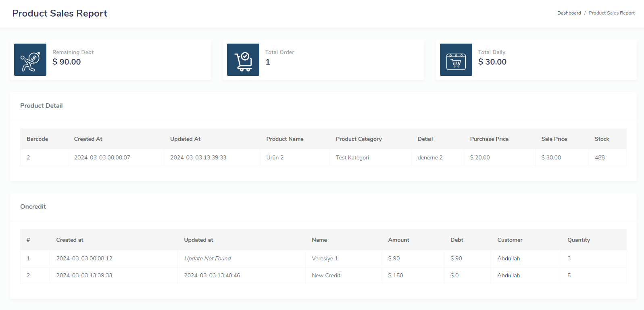Click the Update Not Found cell
Viewport: 644px width, 310px height.
(207, 258)
